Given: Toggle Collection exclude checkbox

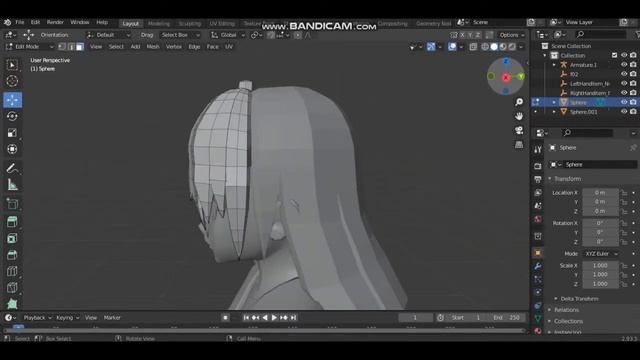Looking at the screenshot, I should pyautogui.click(x=614, y=55).
